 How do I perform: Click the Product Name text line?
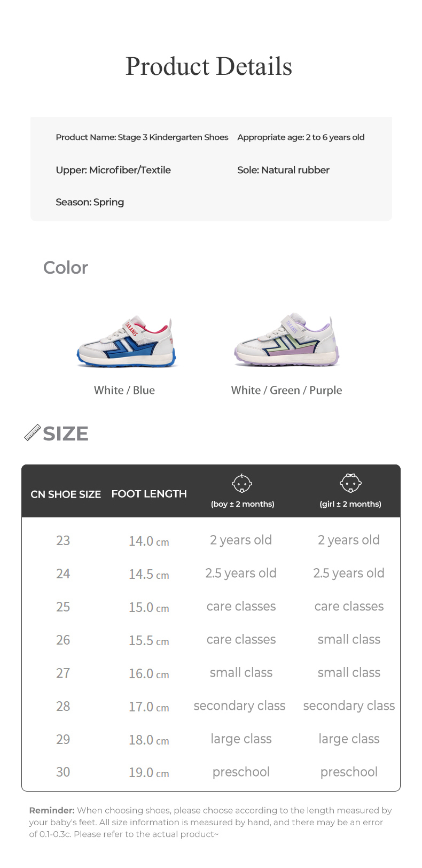142,137
